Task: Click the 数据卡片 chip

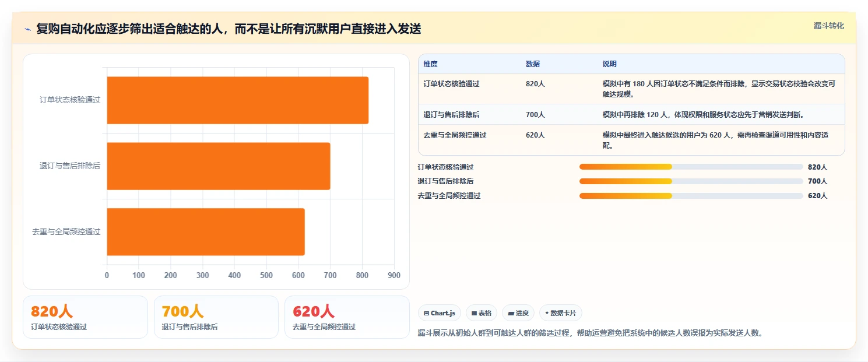Action: pyautogui.click(x=561, y=313)
